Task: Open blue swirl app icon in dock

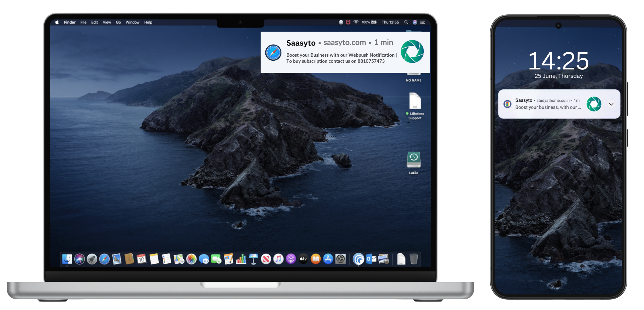Action: pos(358,259)
